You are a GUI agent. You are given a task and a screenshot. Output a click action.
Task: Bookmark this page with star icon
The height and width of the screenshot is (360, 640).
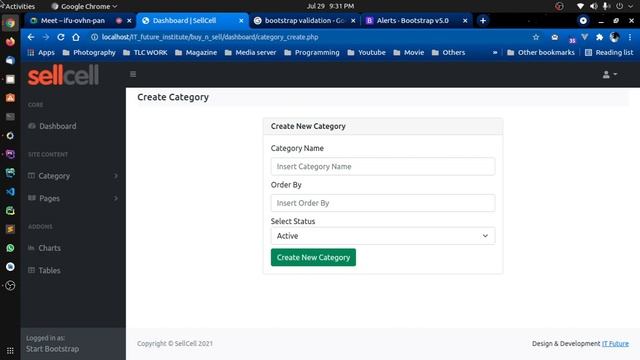pyautogui.click(x=536, y=37)
